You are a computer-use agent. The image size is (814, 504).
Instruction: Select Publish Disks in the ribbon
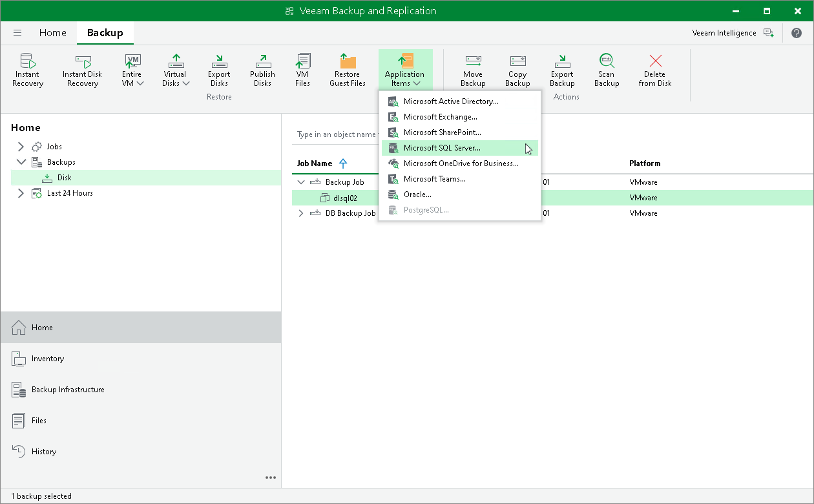pyautogui.click(x=262, y=70)
